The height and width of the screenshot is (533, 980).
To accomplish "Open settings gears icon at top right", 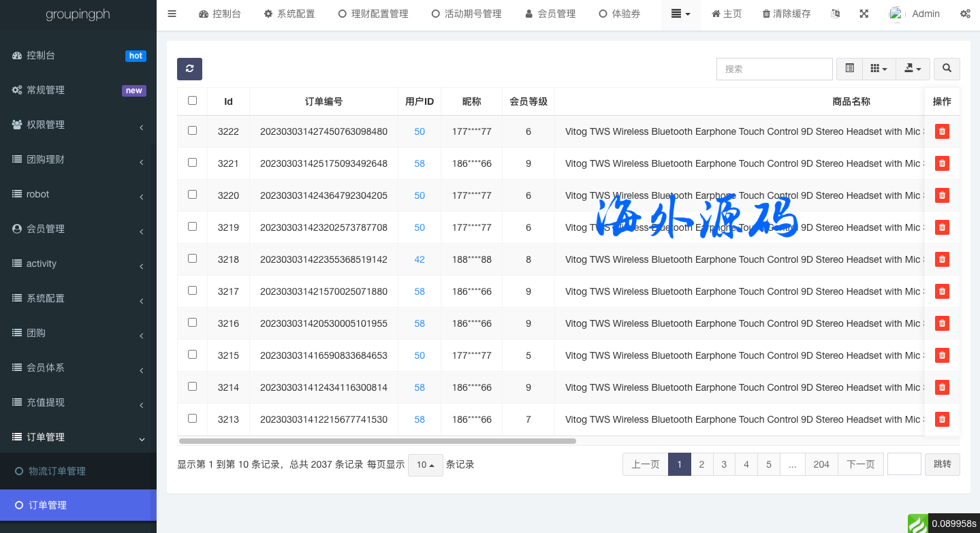I will (x=965, y=14).
